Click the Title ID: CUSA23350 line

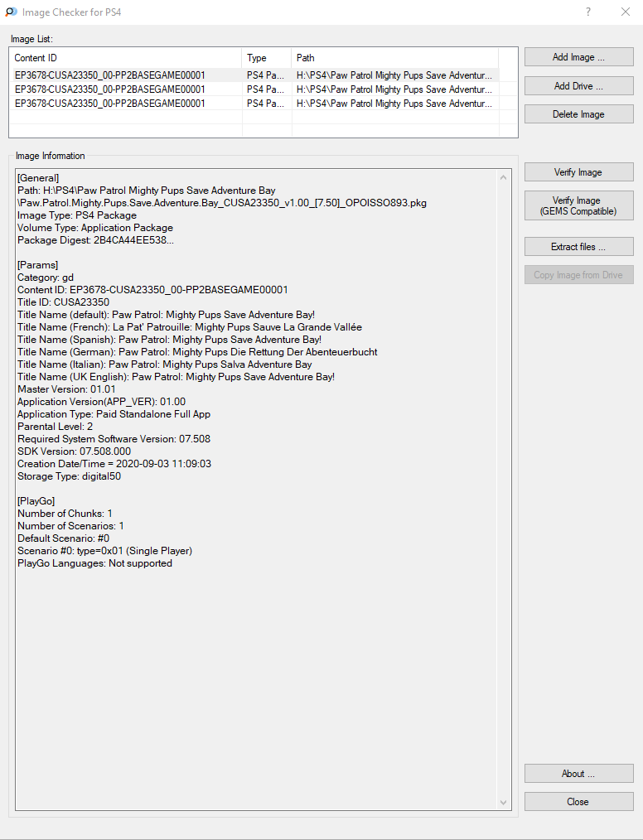click(63, 302)
